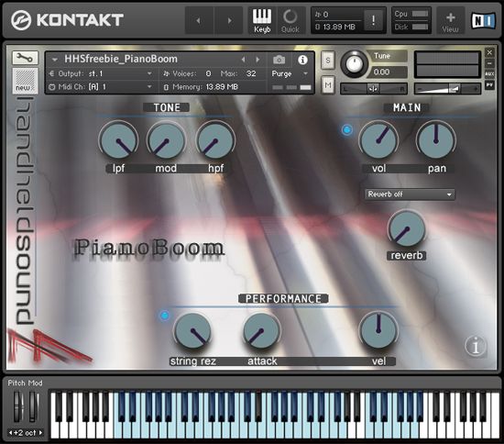The image size is (504, 444).
Task: Click the mod knob
Action: [x=166, y=141]
